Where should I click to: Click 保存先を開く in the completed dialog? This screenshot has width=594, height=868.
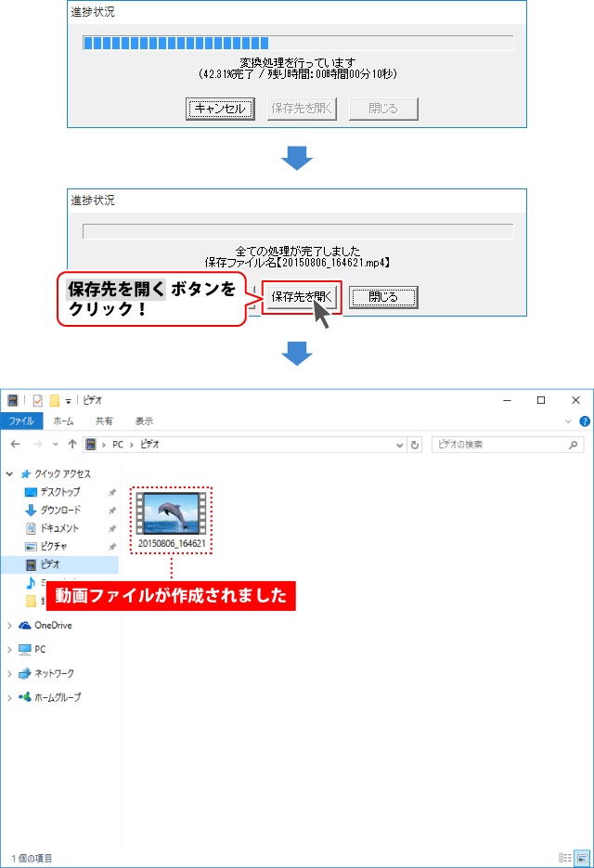point(301,297)
